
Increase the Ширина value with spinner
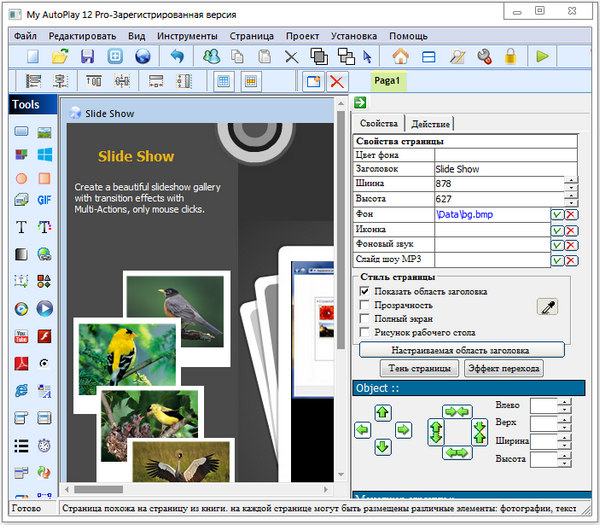click(571, 180)
